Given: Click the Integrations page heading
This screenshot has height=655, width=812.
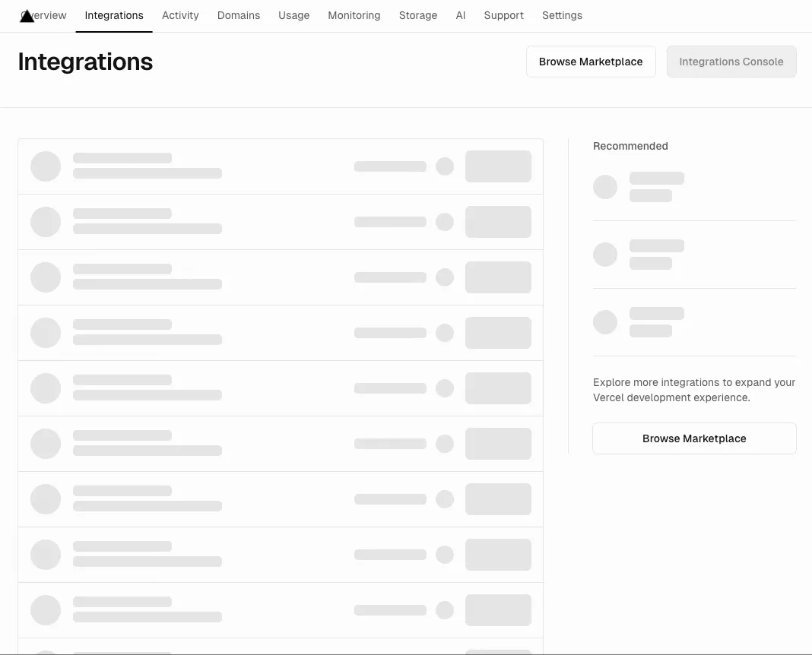Looking at the screenshot, I should pos(85,62).
